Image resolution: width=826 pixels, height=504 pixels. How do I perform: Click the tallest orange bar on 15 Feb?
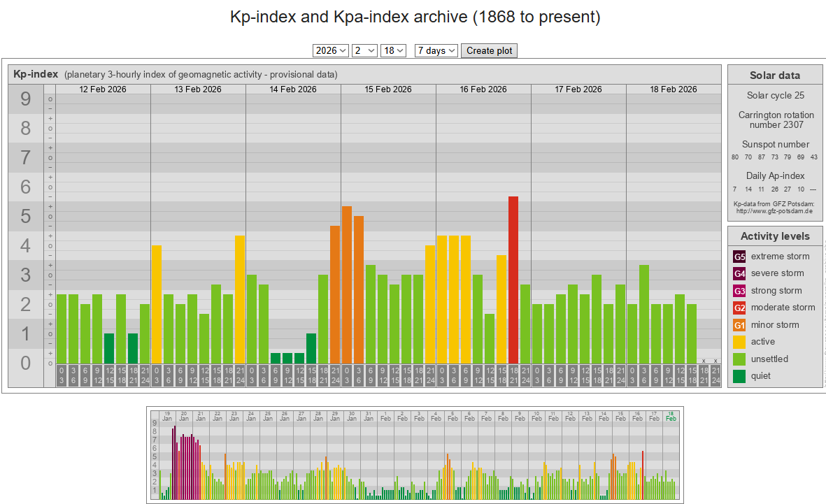pos(347,283)
